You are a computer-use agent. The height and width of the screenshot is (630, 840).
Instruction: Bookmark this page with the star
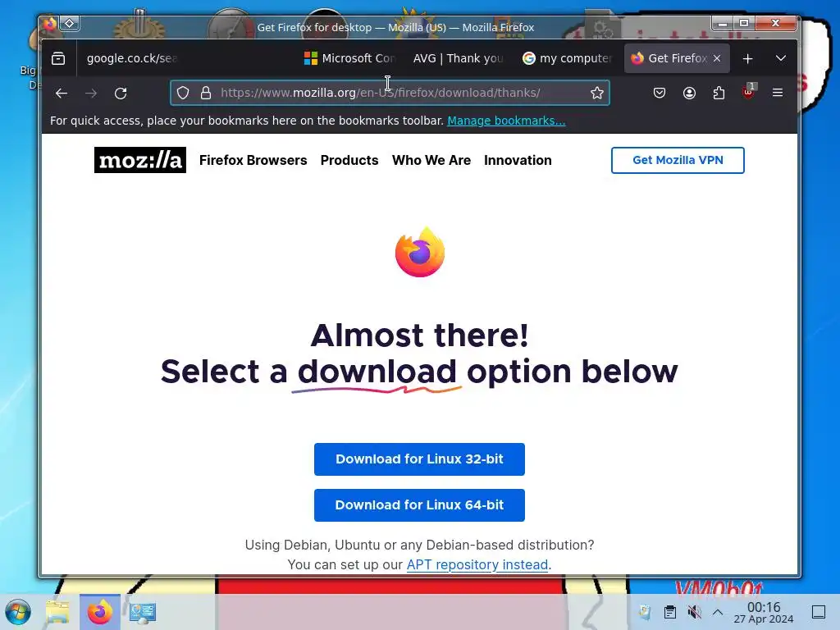(597, 93)
